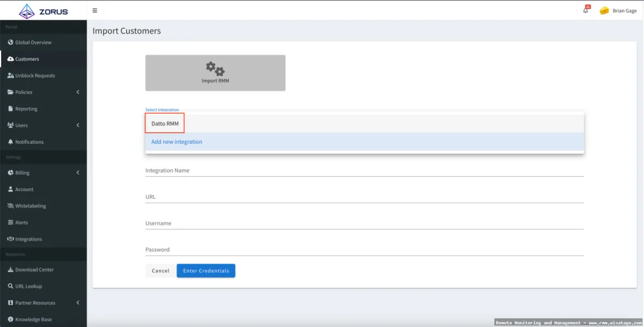Click the Customers cloud icon
Screen dimensions: 644x327
(10, 59)
